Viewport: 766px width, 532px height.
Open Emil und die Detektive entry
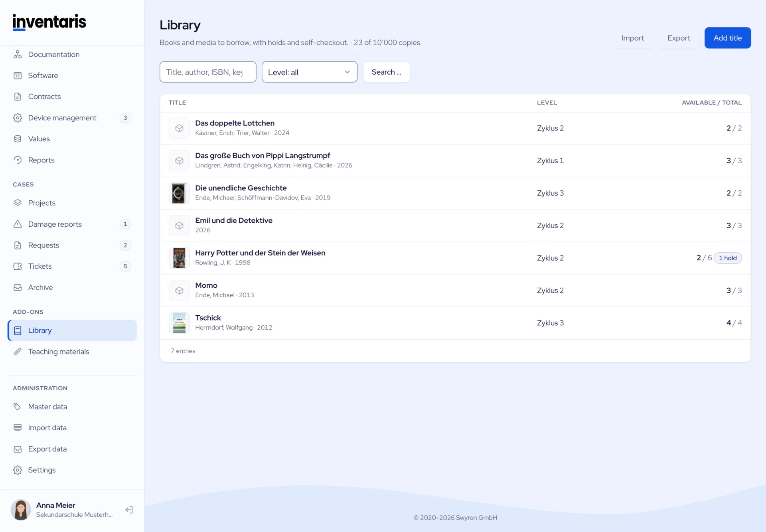coord(233,220)
